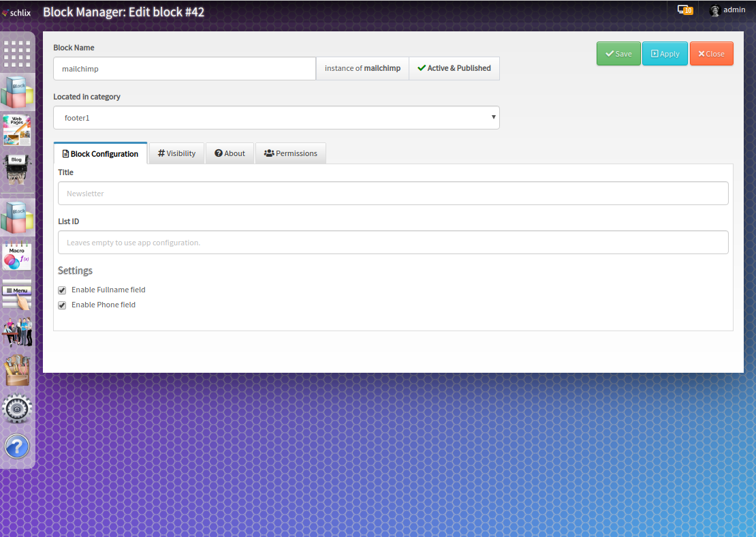
Task: Click the Apply button
Action: coord(665,54)
